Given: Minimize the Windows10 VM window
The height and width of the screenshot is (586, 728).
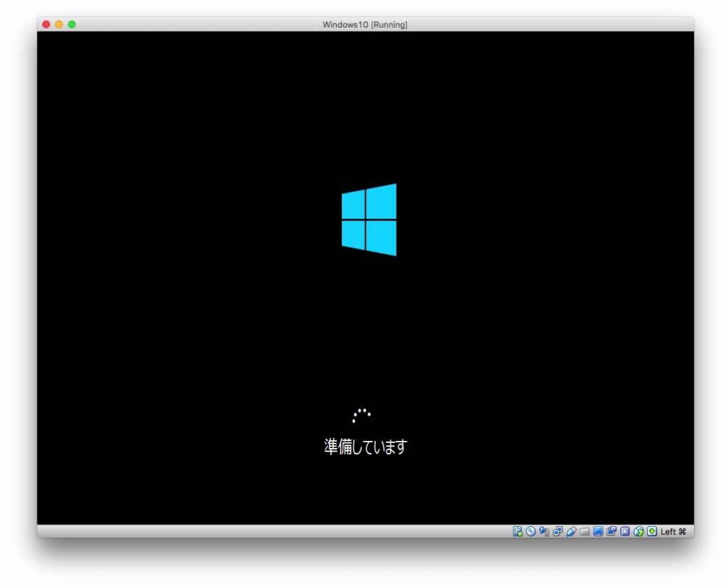Looking at the screenshot, I should coord(59,24).
